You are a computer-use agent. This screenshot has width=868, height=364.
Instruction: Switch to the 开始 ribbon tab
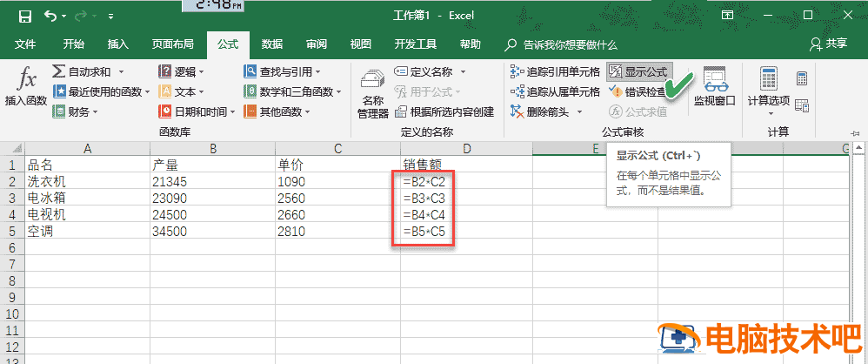pyautogui.click(x=74, y=45)
